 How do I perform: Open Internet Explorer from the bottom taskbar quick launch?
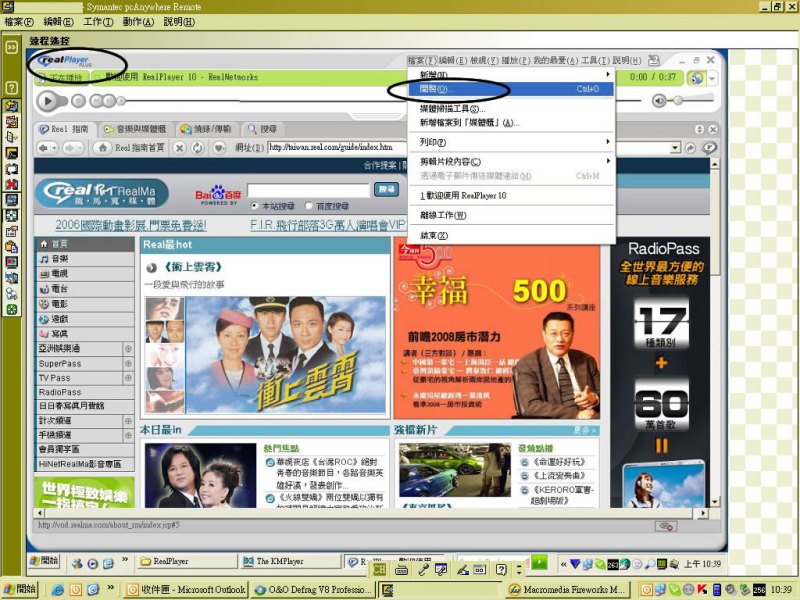click(58, 590)
